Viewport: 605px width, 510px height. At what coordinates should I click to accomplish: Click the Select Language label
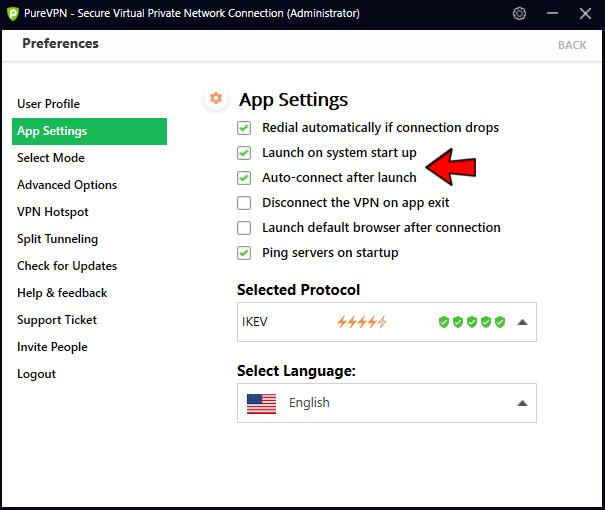(296, 371)
